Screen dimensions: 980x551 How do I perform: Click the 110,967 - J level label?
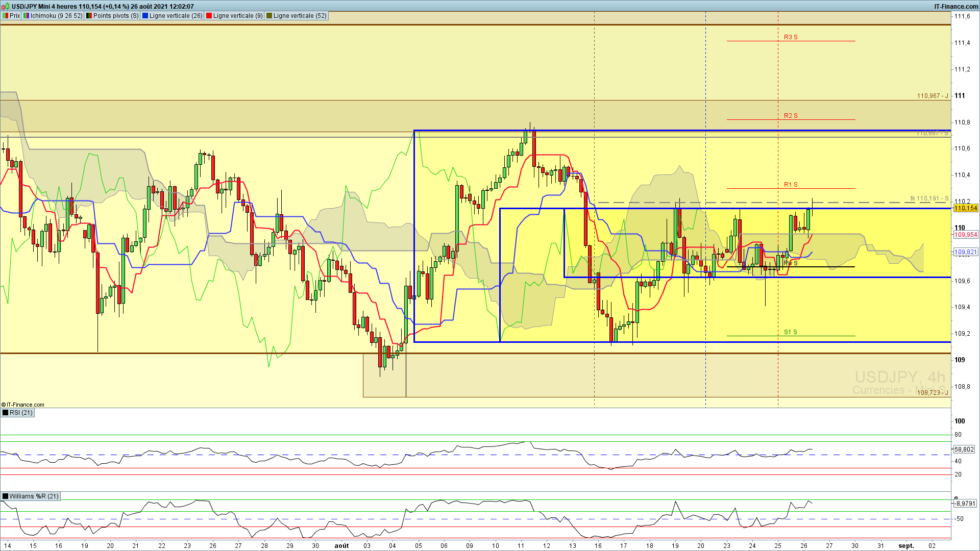[x=933, y=96]
